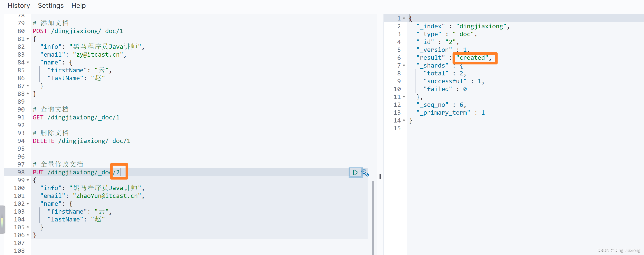The height and width of the screenshot is (255, 644).
Task: Click the "successful" : 1 output line
Action: point(454,81)
